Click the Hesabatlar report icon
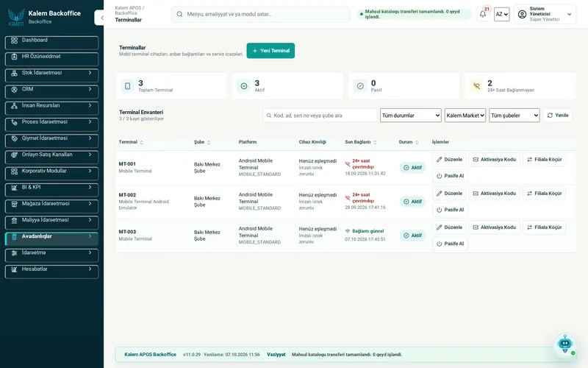The height and width of the screenshot is (368, 588). click(14, 269)
